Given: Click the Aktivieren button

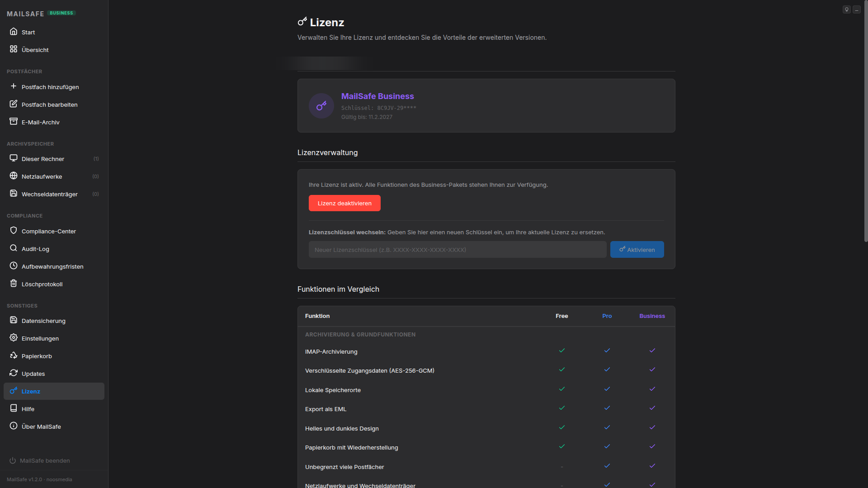Looking at the screenshot, I should 637,249.
